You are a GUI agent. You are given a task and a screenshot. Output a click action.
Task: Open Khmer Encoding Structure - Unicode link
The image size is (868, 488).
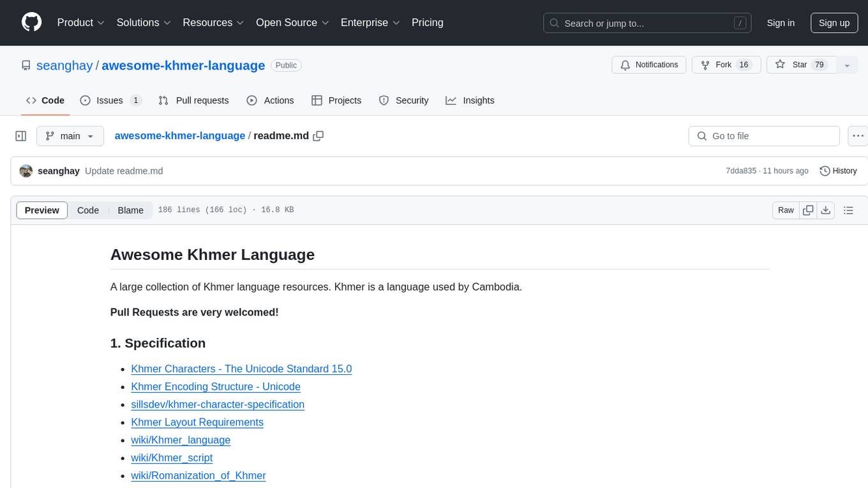216,386
